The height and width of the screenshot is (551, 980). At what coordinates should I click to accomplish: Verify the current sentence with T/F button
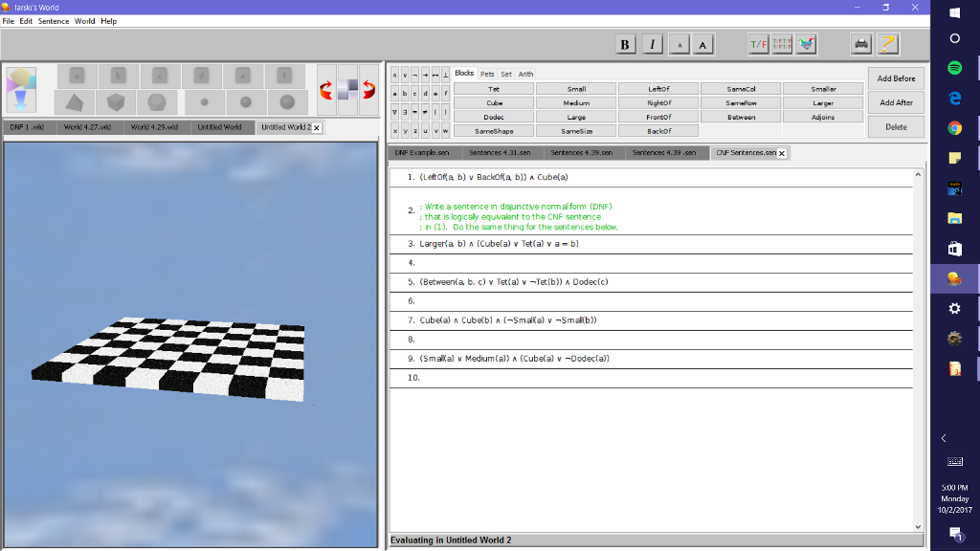coord(758,44)
